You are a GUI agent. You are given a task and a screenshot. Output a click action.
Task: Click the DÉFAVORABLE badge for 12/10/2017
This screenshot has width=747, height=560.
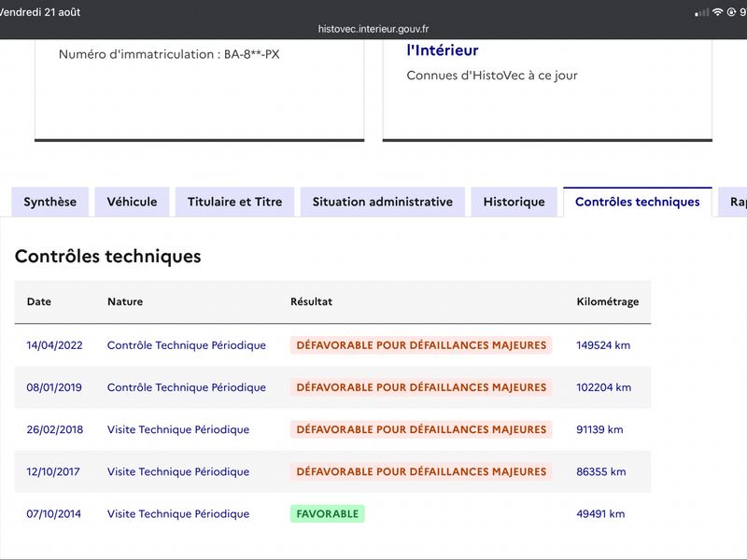coord(421,471)
